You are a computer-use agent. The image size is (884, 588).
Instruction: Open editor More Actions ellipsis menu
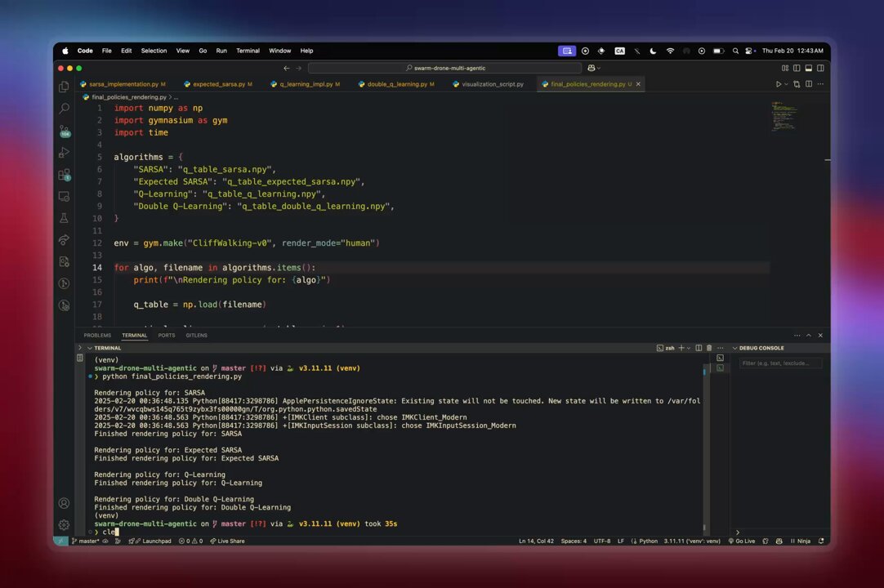820,84
